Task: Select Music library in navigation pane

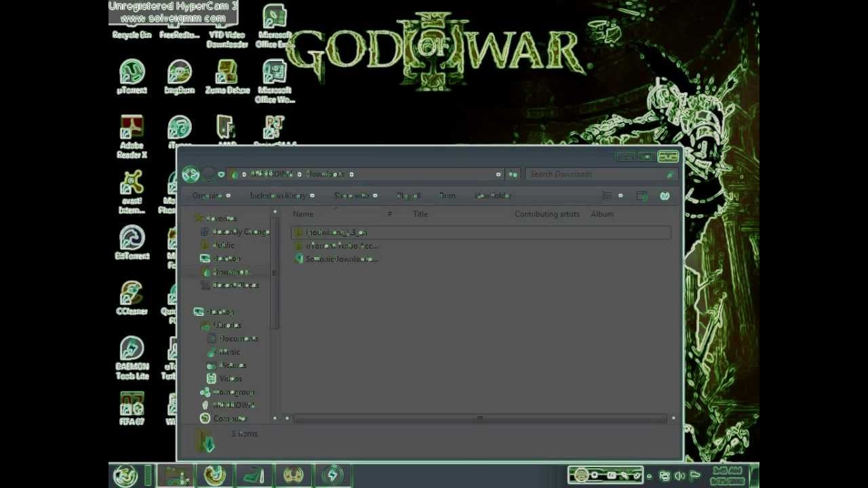Action: pos(224,352)
